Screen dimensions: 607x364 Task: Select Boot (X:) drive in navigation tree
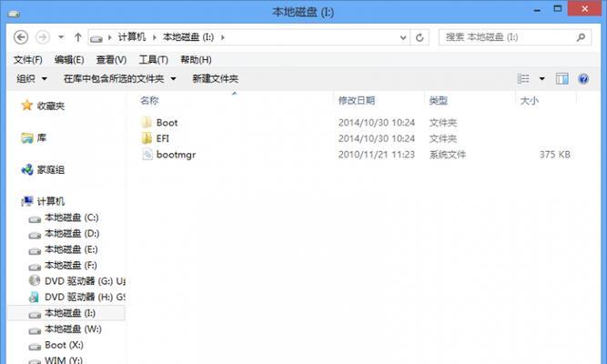click(64, 345)
